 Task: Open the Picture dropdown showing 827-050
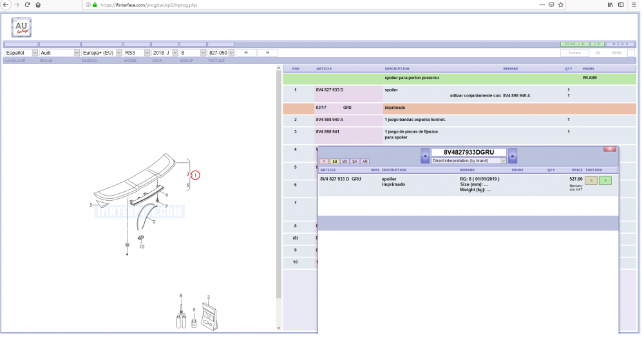click(x=221, y=53)
